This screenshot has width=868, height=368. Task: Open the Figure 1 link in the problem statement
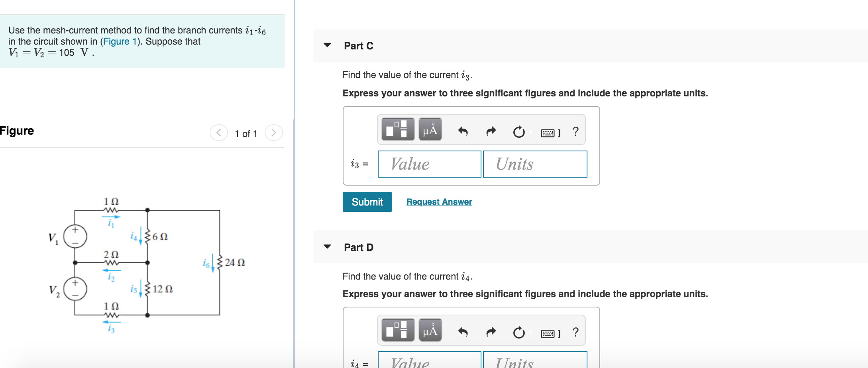coord(120,41)
